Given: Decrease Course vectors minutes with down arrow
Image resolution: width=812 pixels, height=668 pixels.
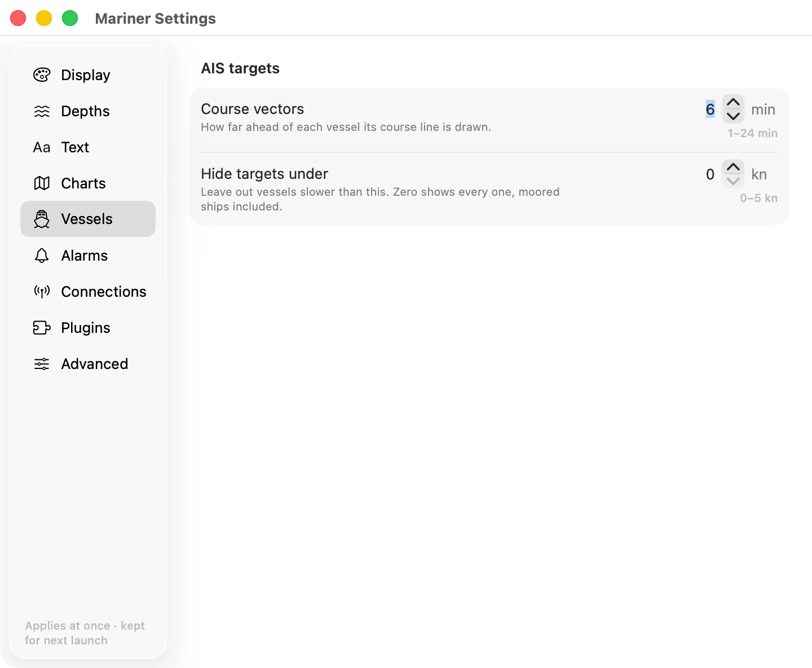Looking at the screenshot, I should coord(733,116).
